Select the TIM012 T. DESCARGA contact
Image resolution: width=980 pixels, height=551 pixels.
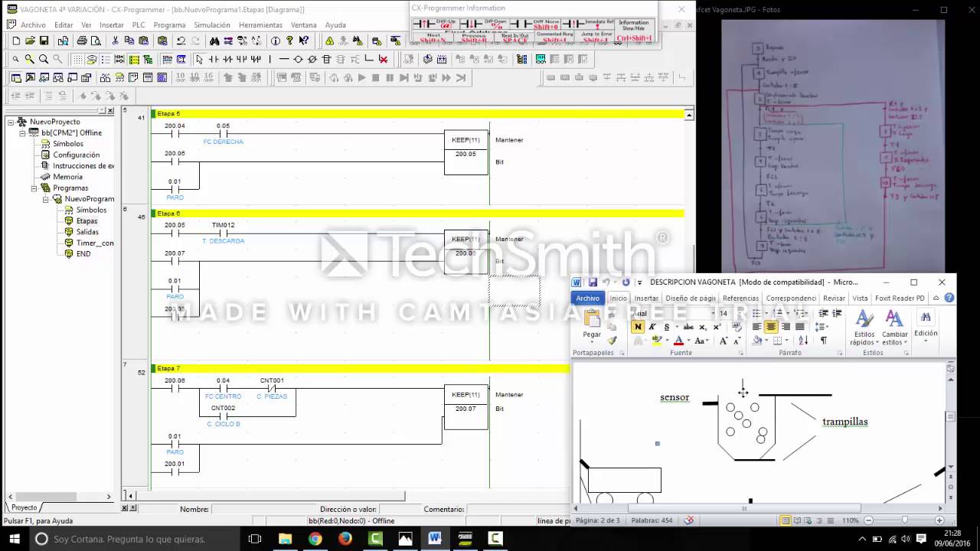pyautogui.click(x=223, y=233)
